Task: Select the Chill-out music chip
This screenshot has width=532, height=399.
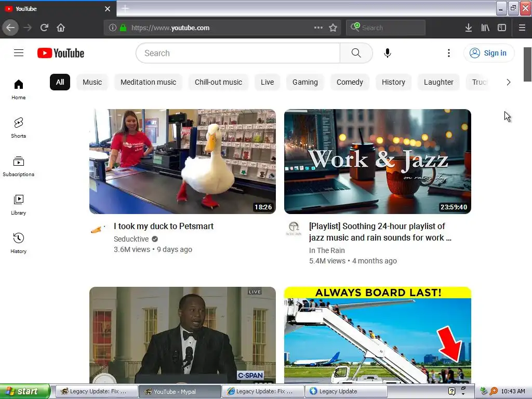Action: [218, 82]
